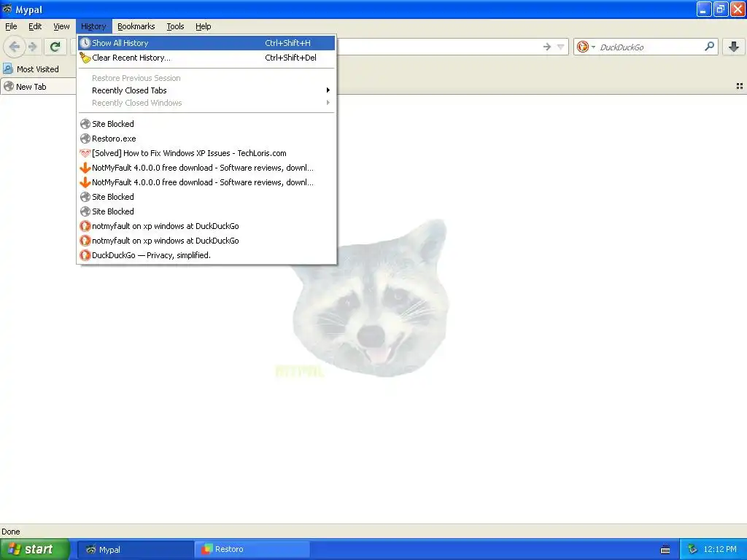Image resolution: width=747 pixels, height=560 pixels.
Task: Open the Tools menu
Action: tap(175, 26)
